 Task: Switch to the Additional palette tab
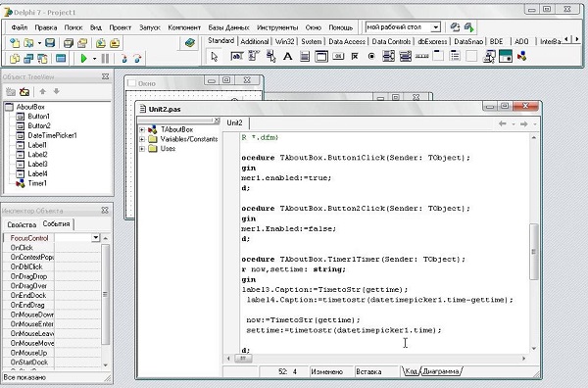[x=255, y=41]
